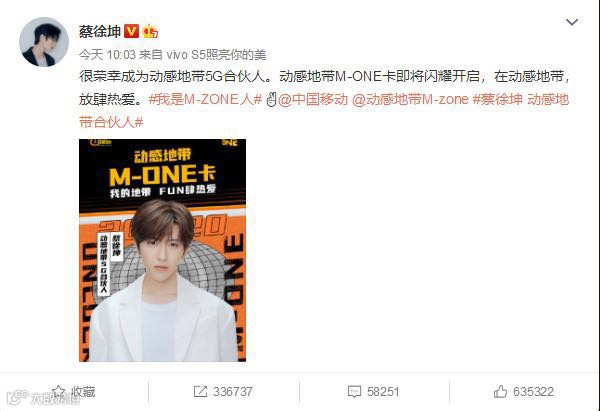Screen dimensions: 600x411
Task: Open the @动感地带M-zone mention
Action: tap(410, 99)
